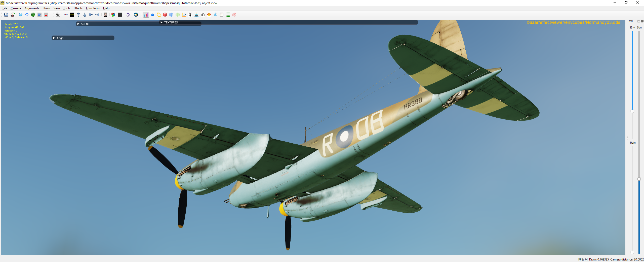
Task: Click the yellow shell icon
Action: [x=209, y=15]
